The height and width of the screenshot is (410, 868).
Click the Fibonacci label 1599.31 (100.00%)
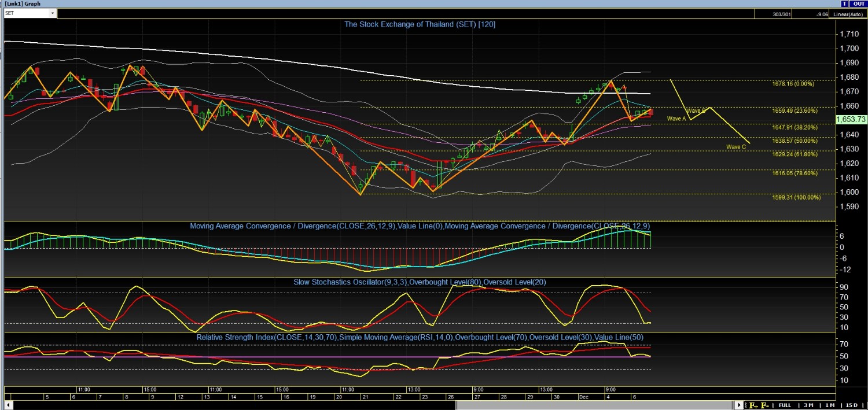coord(796,197)
